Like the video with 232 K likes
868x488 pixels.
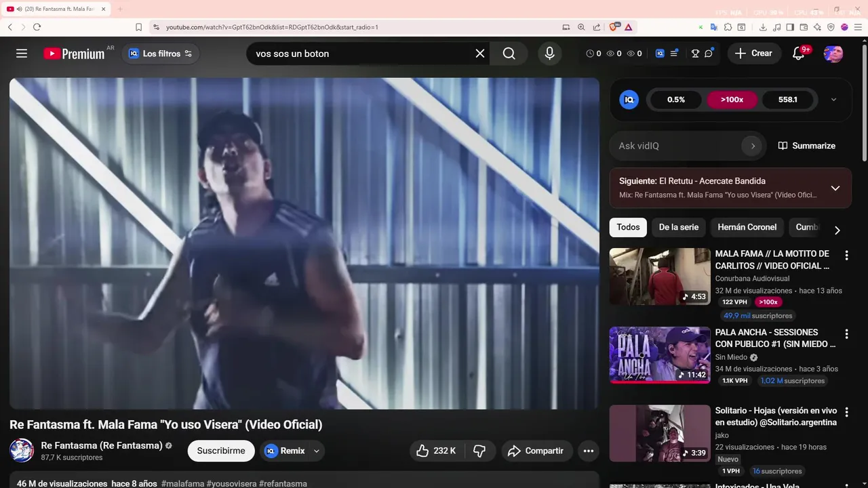(x=436, y=451)
